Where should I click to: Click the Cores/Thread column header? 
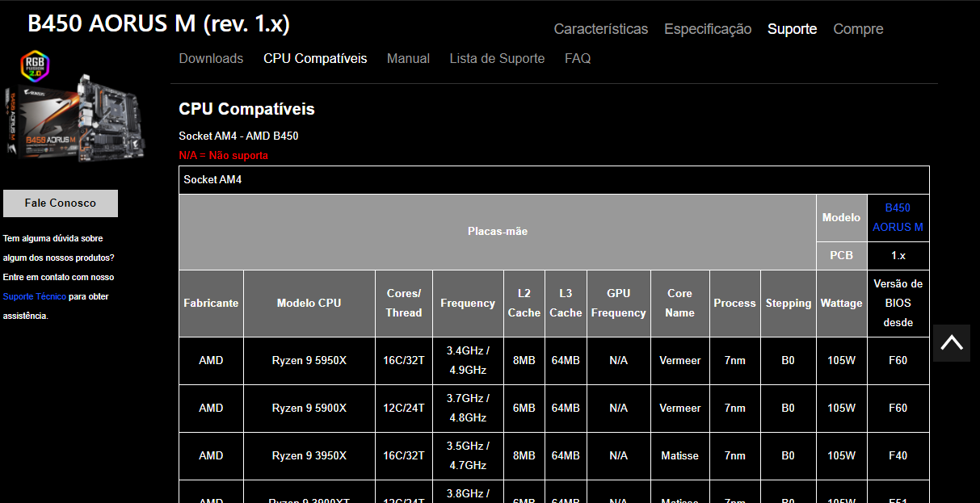tap(404, 304)
